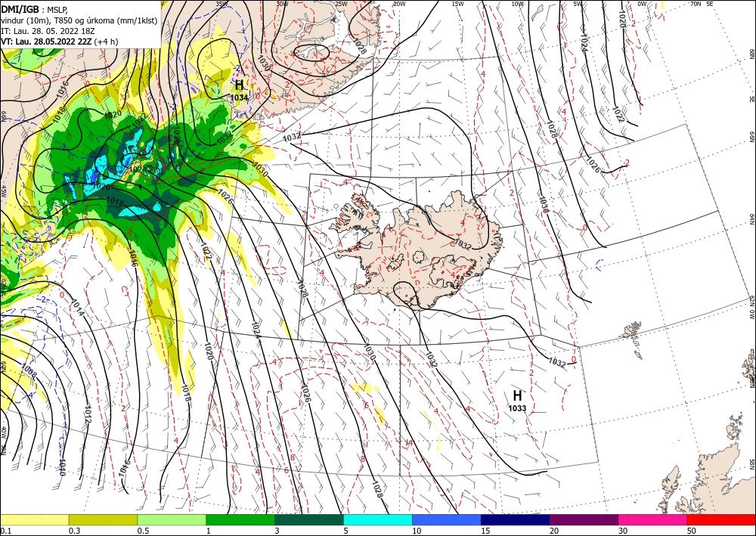Screen dimensions: 756x536
Task: Click the 30 legend scale value
Action: (x=624, y=531)
